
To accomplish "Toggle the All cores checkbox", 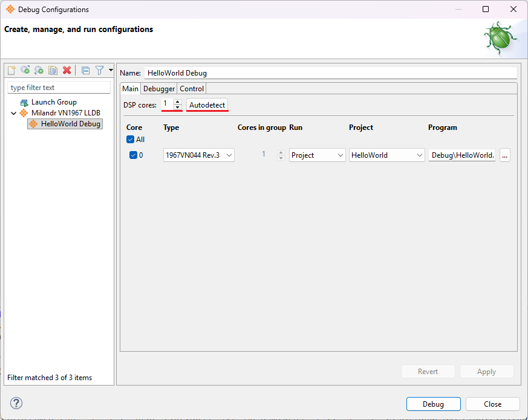I will [x=131, y=140].
